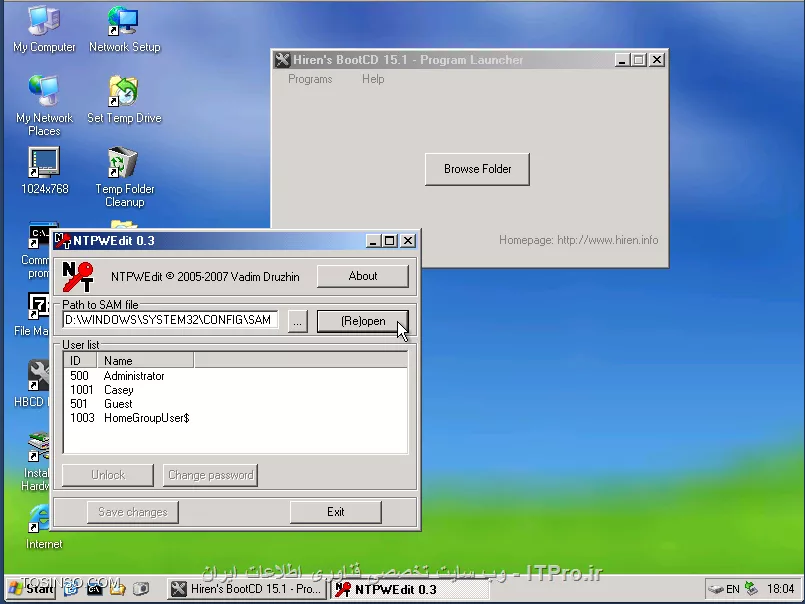Click the camera quick launch icon in taskbar
Screen dimensions: 805x604
click(141, 589)
